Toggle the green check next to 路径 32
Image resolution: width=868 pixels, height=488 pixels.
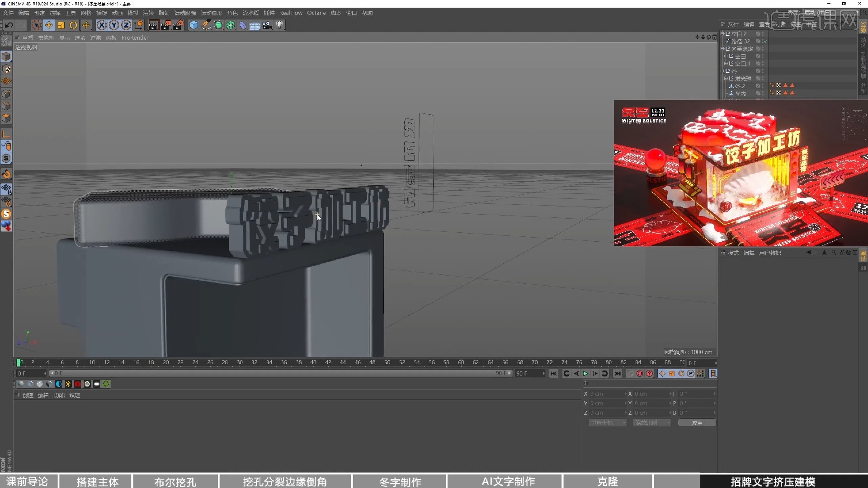coord(767,42)
